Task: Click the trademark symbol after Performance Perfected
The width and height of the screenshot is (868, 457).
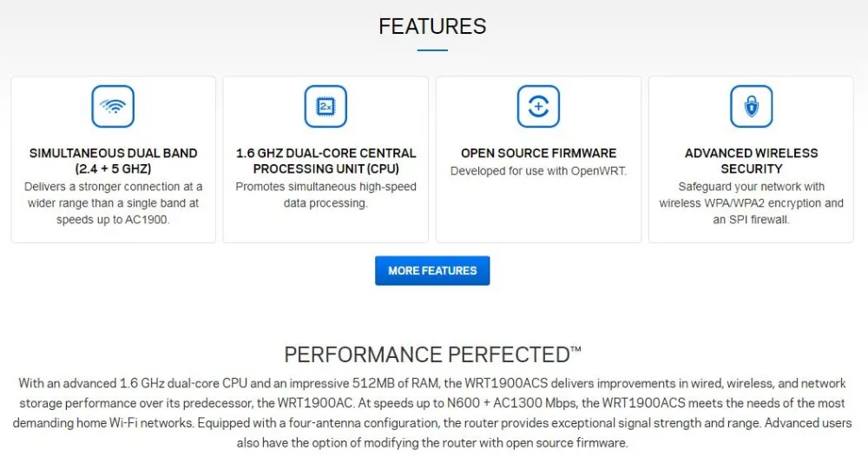Action: point(575,349)
